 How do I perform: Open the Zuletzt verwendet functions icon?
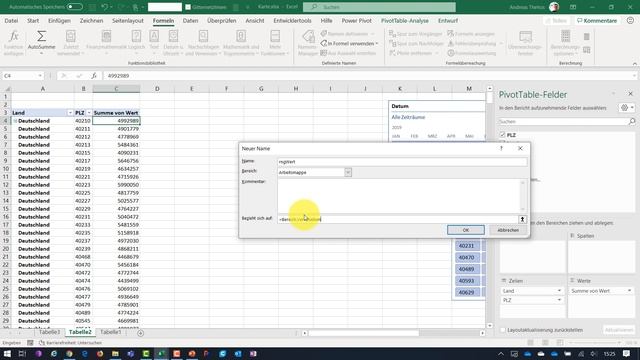71,36
